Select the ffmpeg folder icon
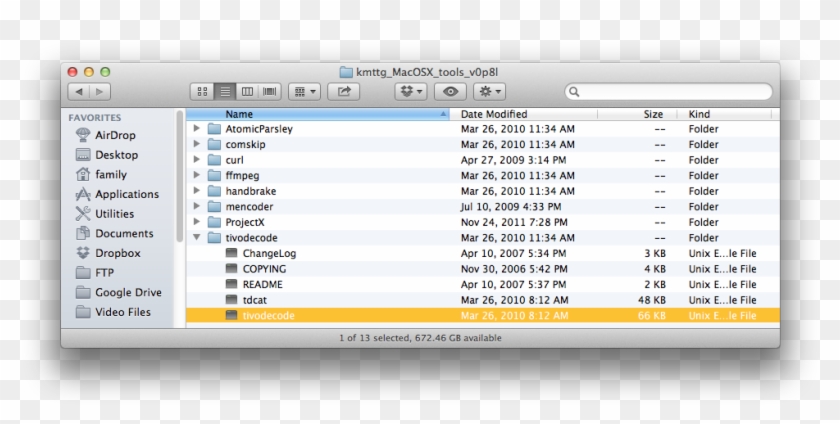The width and height of the screenshot is (840, 424). coord(214,175)
